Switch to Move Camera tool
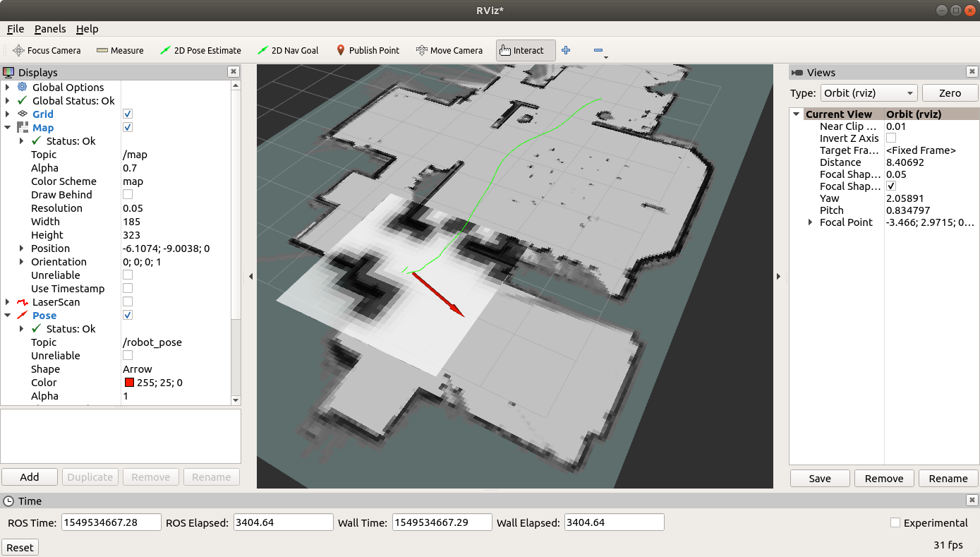 click(449, 50)
